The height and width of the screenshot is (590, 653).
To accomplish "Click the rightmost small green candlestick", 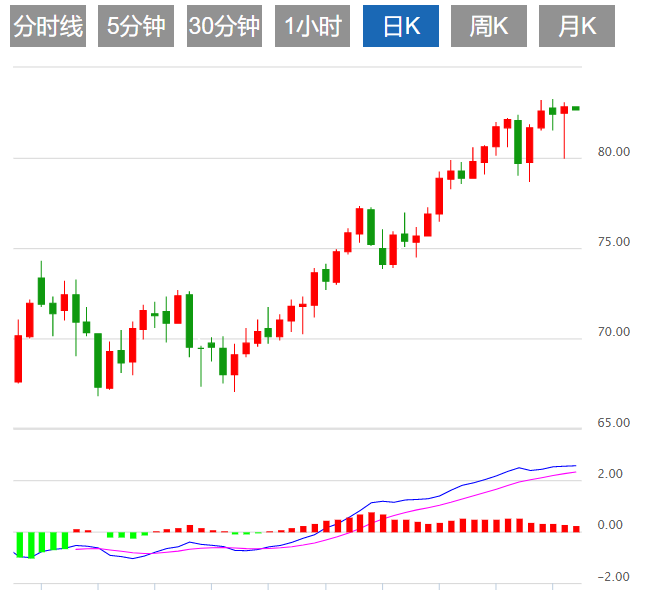I will click(575, 108).
